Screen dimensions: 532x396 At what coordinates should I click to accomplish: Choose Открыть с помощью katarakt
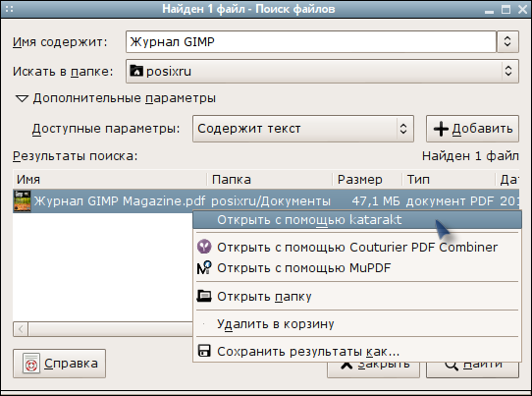(x=357, y=220)
